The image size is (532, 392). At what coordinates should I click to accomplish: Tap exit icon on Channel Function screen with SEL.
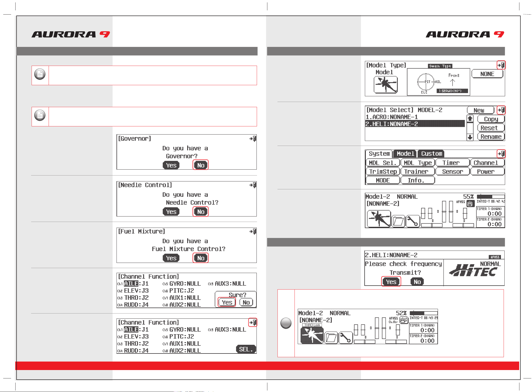tap(253, 322)
